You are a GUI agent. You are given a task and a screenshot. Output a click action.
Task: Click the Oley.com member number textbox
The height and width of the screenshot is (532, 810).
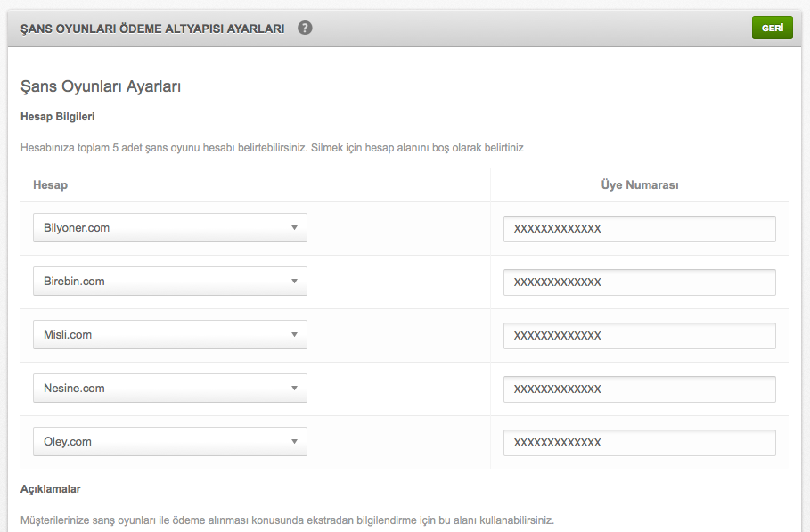point(640,443)
